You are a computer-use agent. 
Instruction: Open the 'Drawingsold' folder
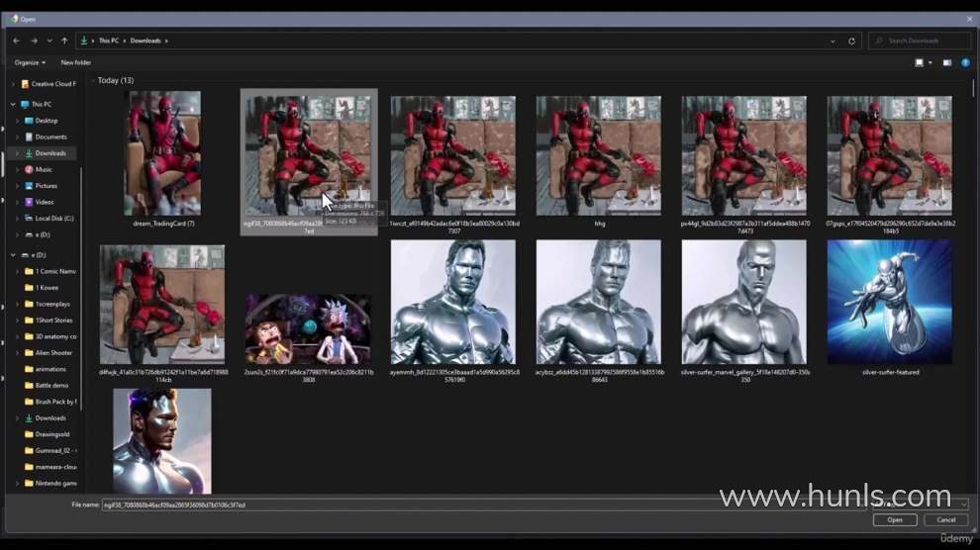[x=47, y=434]
